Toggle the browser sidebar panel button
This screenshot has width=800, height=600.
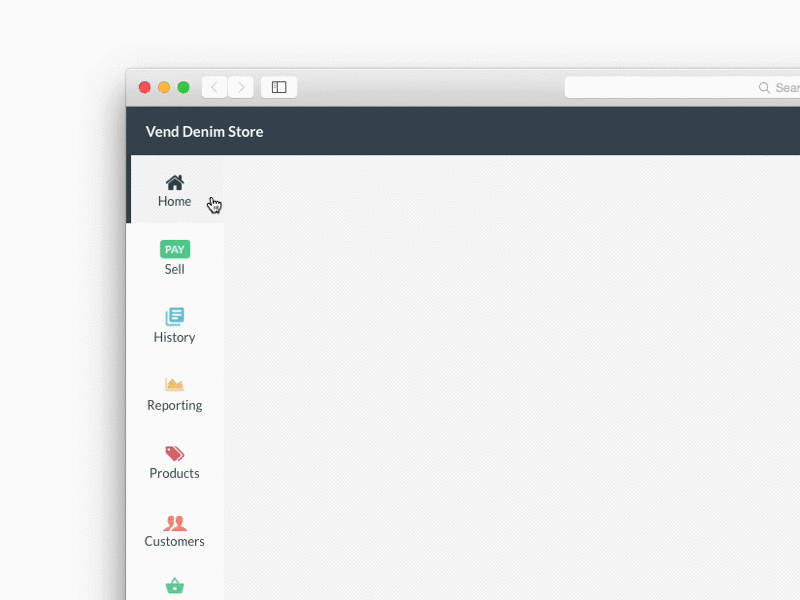[278, 87]
